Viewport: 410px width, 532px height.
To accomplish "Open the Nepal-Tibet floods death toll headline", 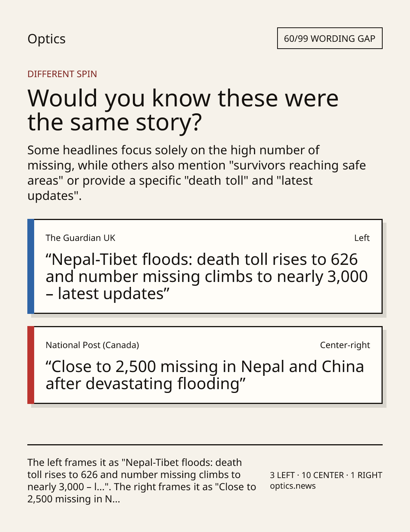I will click(207, 276).
